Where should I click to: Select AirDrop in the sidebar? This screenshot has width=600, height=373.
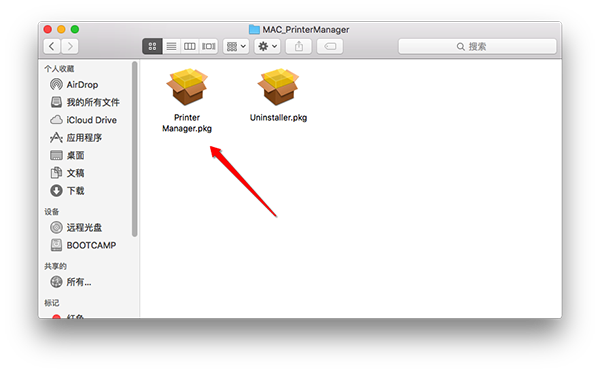(82, 85)
